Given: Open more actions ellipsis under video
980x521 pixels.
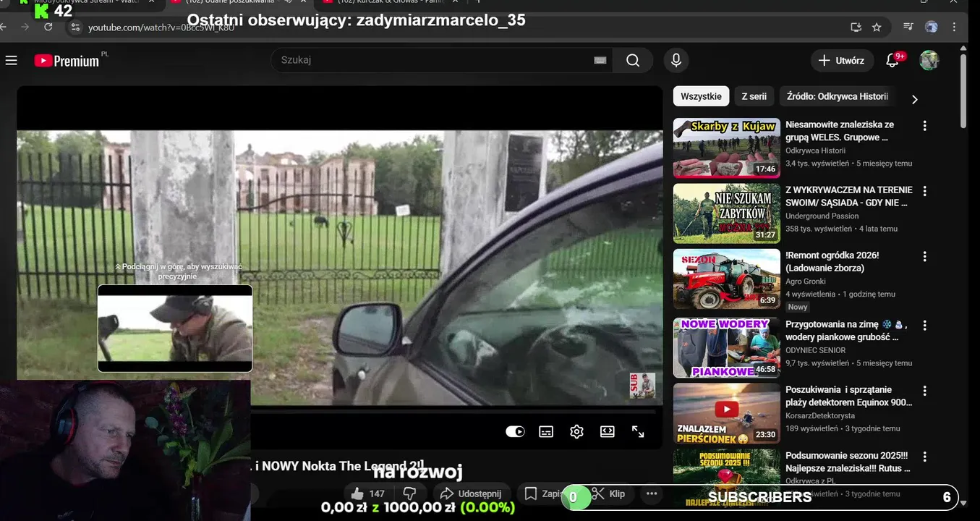Looking at the screenshot, I should point(652,494).
